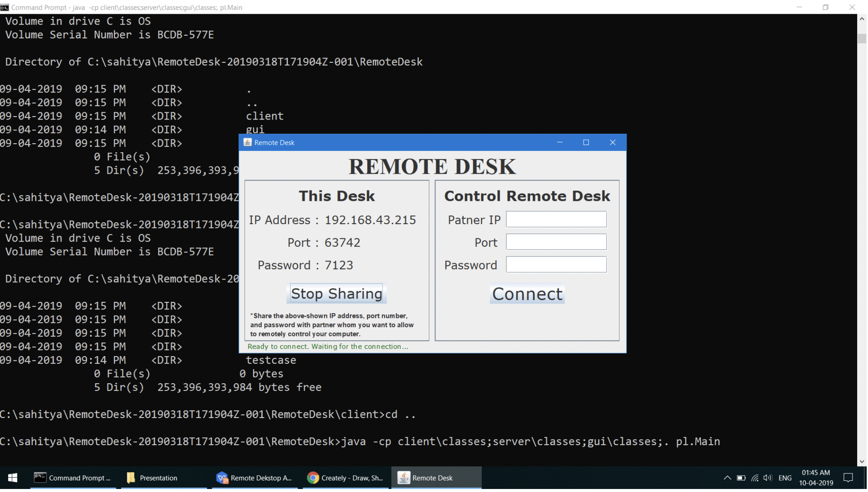Image resolution: width=868 pixels, height=492 pixels.
Task: Click the volume speaker icon in the tray
Action: (x=768, y=477)
